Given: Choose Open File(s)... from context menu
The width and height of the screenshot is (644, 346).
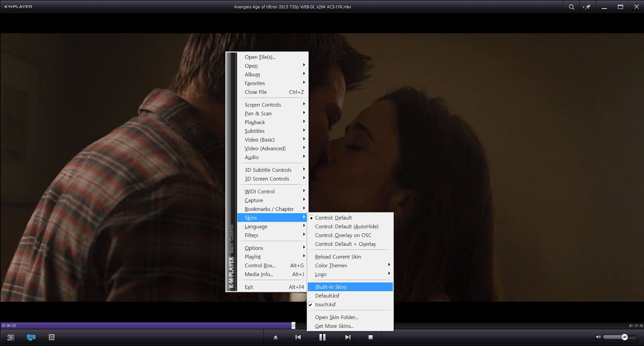Looking at the screenshot, I should [272, 57].
